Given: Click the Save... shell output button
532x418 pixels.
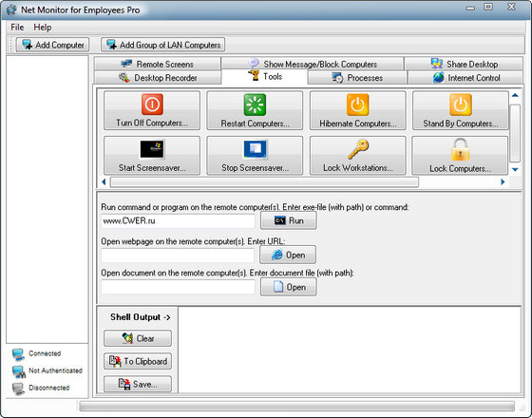Looking at the screenshot, I should click(138, 384).
